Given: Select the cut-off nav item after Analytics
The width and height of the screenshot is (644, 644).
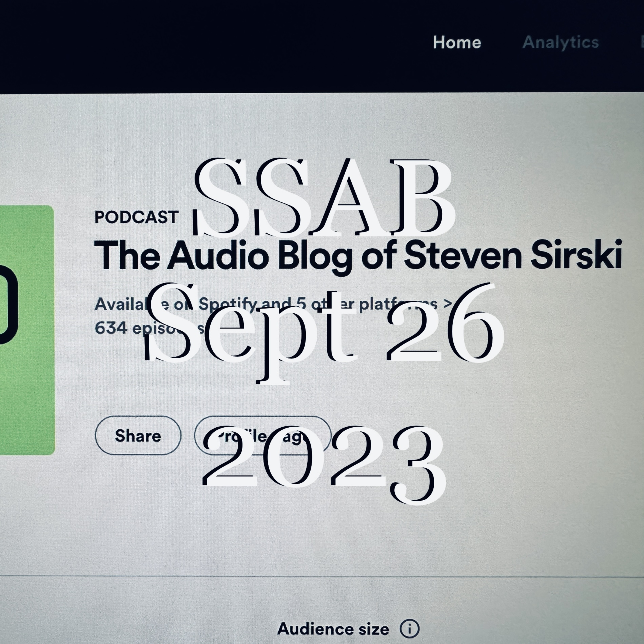Looking at the screenshot, I should point(642,43).
